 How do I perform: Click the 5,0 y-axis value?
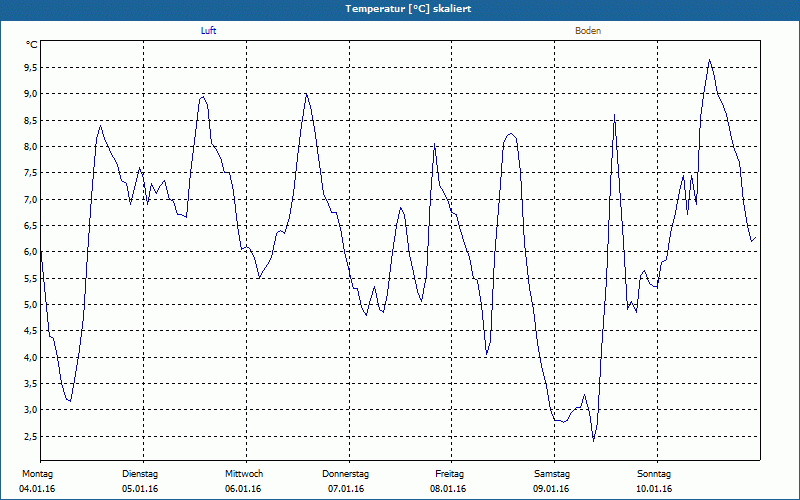32,305
